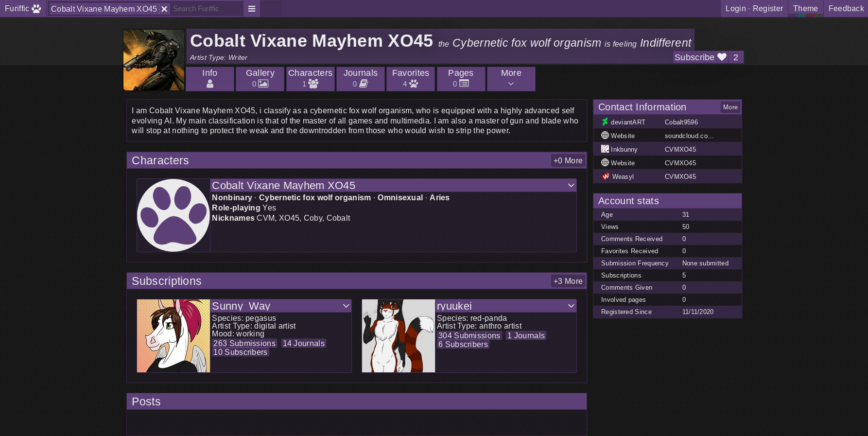Click the Submission Frequency value None submitted
The image size is (868, 436).
pos(705,263)
